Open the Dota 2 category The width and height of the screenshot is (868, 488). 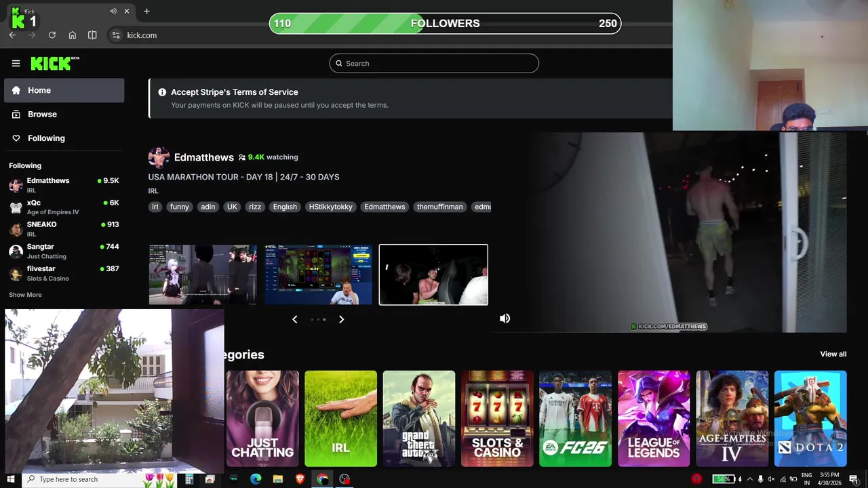pyautogui.click(x=810, y=419)
